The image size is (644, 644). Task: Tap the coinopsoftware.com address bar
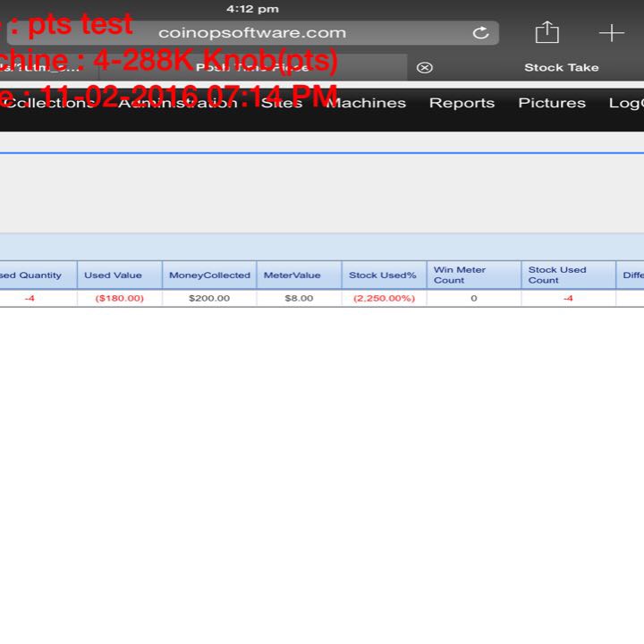pos(252,33)
